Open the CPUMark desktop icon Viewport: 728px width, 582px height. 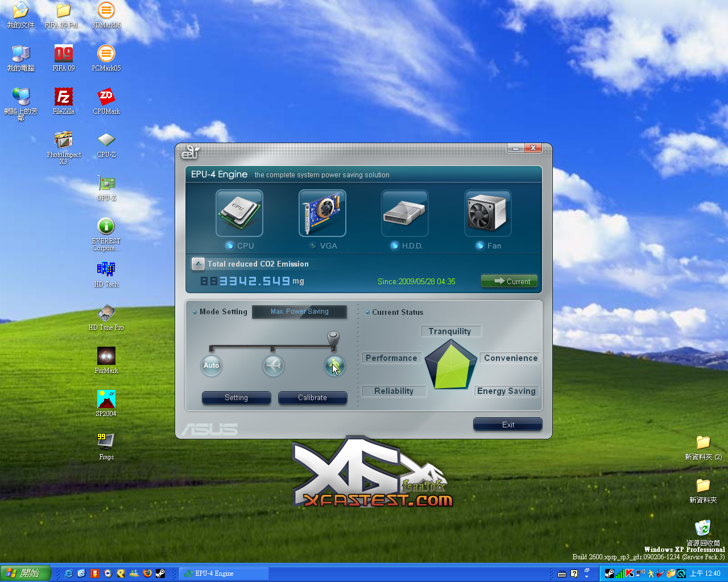click(106, 101)
